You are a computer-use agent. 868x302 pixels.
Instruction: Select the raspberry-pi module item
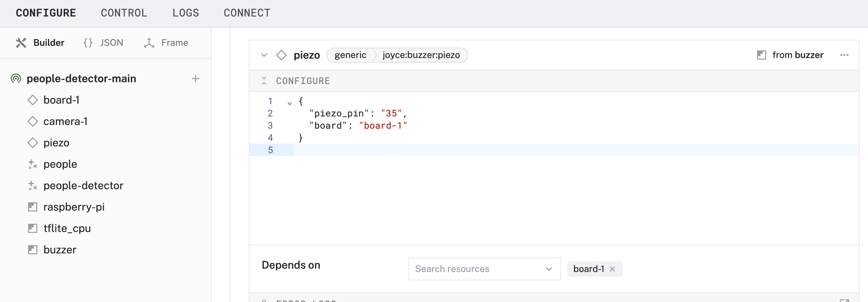[74, 207]
